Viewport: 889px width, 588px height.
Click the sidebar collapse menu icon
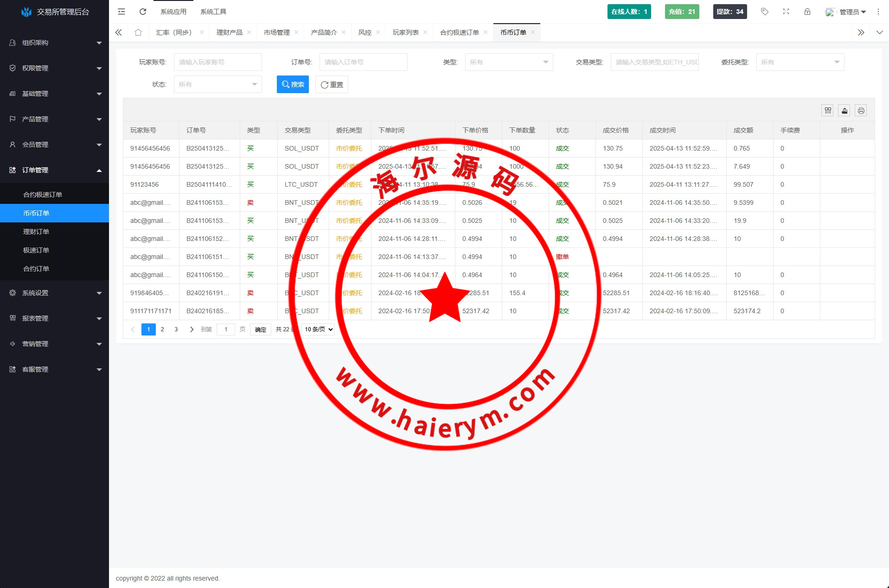click(x=122, y=12)
